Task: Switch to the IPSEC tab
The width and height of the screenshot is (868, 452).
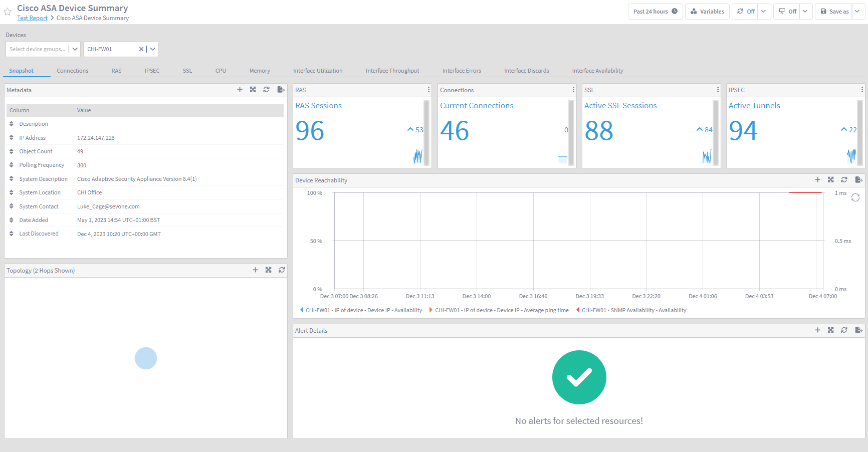Action: coord(152,71)
